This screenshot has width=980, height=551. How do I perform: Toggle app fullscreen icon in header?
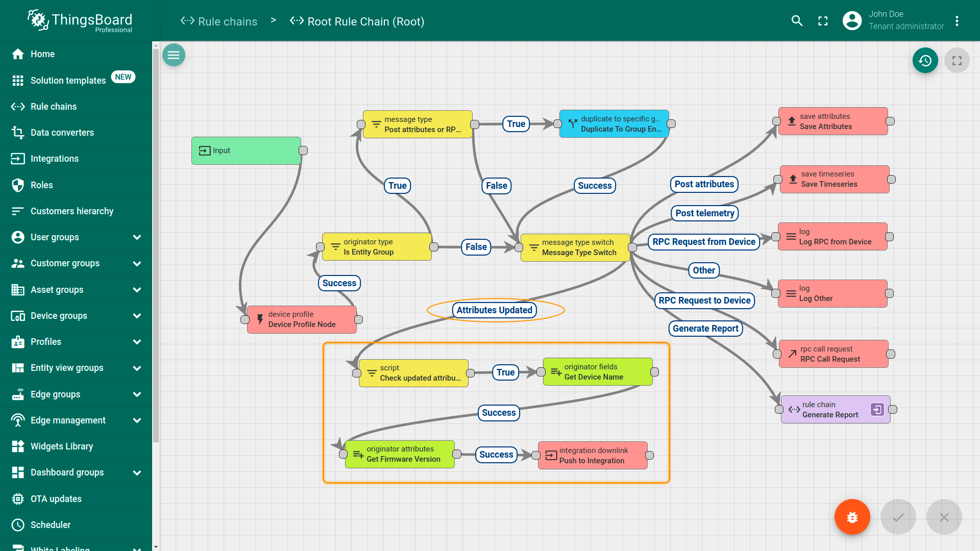[x=823, y=21]
